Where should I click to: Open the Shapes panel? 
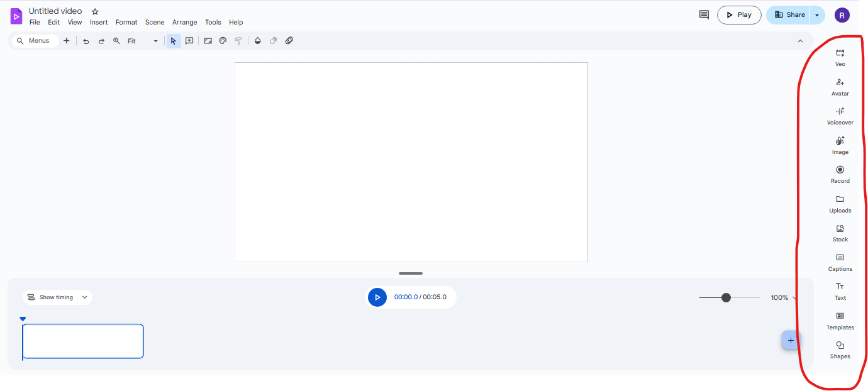click(x=840, y=349)
